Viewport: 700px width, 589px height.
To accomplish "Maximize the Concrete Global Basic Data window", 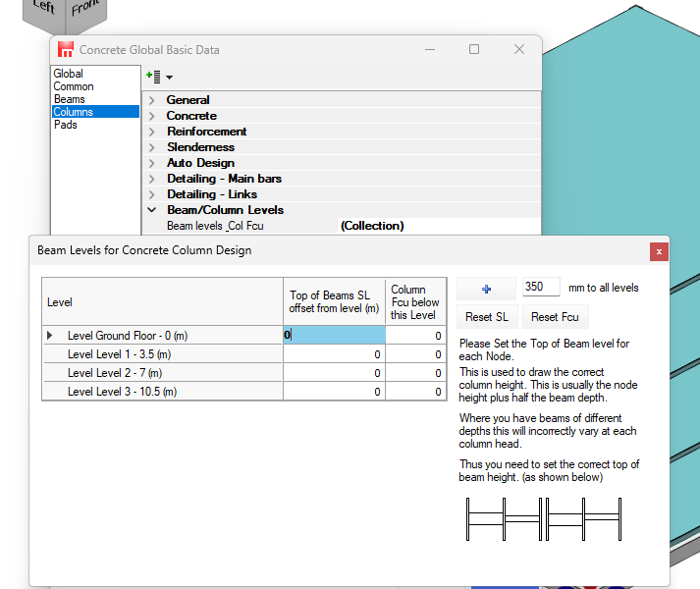I will point(474,49).
